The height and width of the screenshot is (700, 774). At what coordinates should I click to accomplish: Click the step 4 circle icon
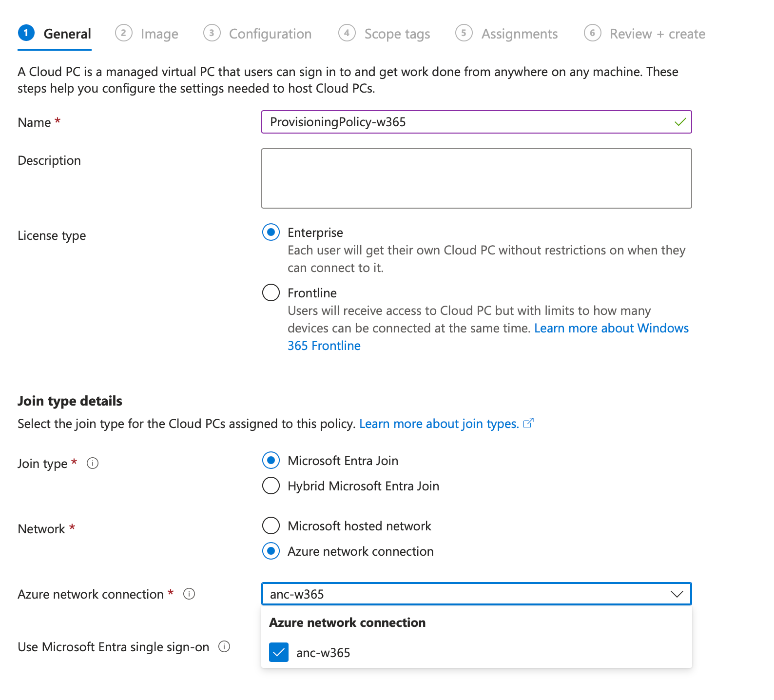347,33
